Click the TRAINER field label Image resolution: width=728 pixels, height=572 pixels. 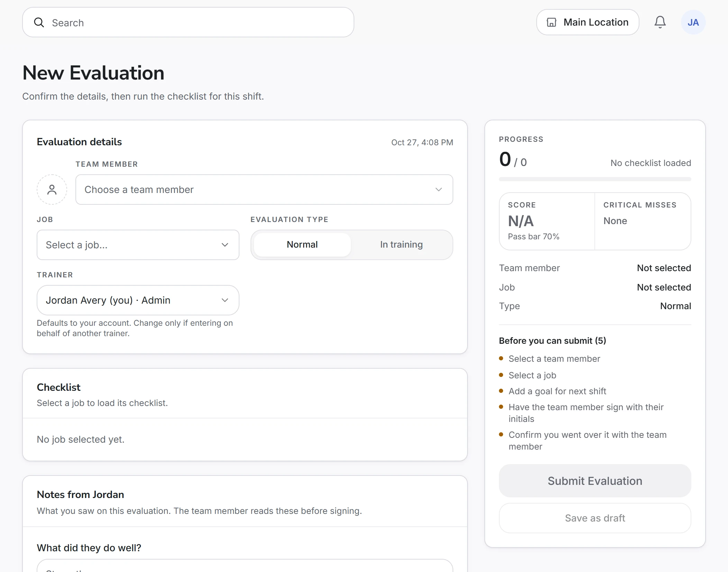coord(55,275)
